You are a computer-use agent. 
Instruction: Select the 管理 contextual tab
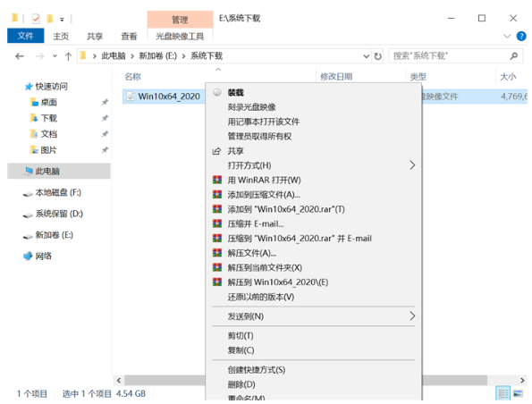180,20
